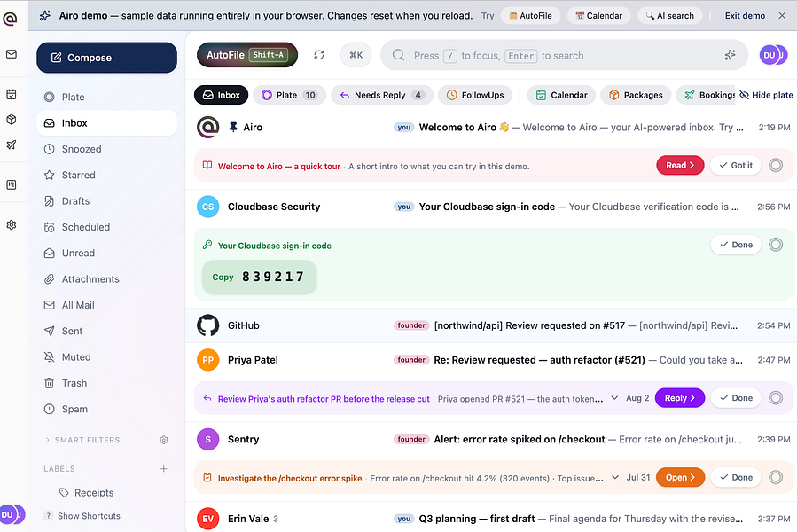
Task: Expand the checkout error spike chevron
Action: (615, 477)
